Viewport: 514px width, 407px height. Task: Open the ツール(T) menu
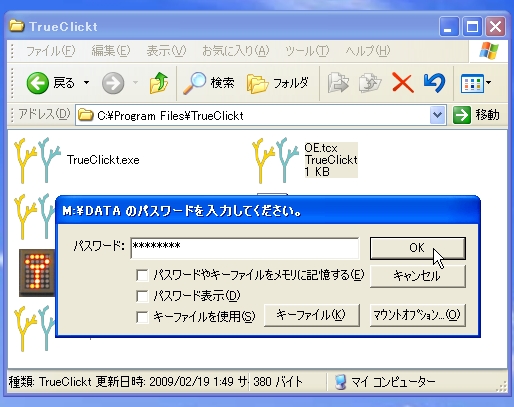coord(307,51)
